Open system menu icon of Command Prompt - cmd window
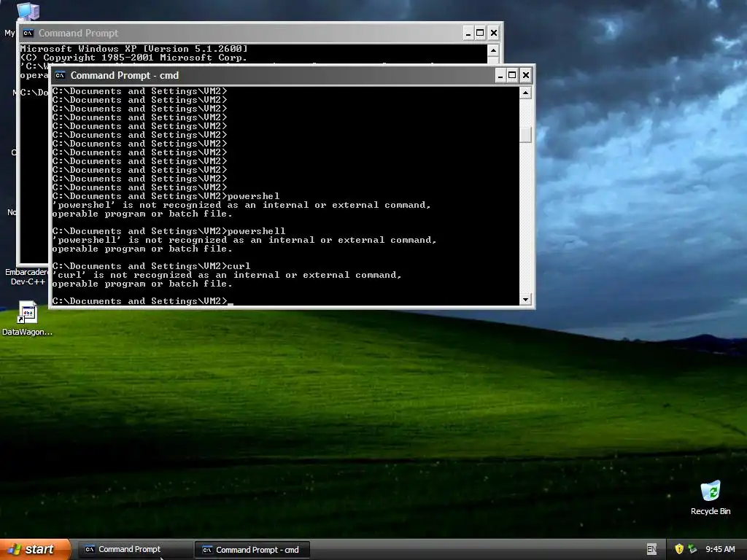The height and width of the screenshot is (560, 747). click(x=60, y=75)
